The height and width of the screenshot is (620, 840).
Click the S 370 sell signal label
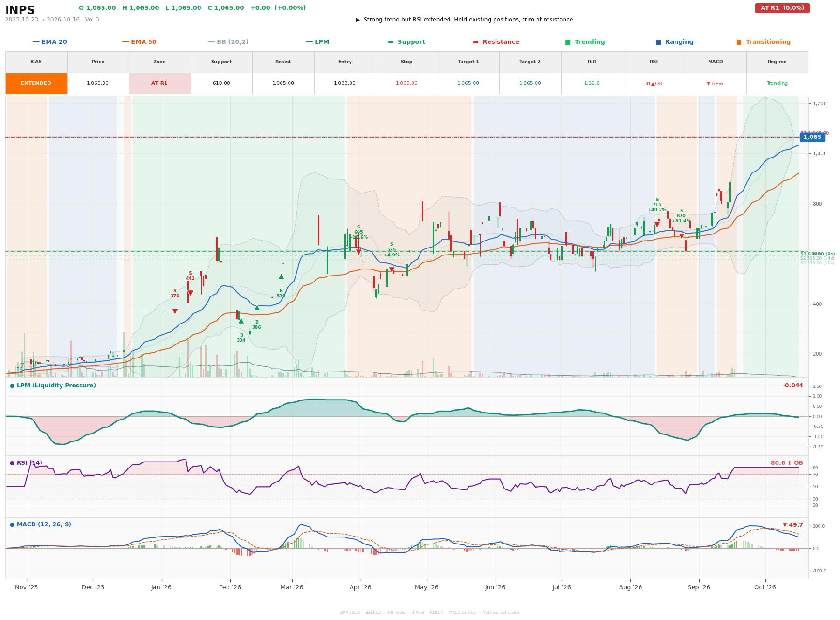click(175, 294)
